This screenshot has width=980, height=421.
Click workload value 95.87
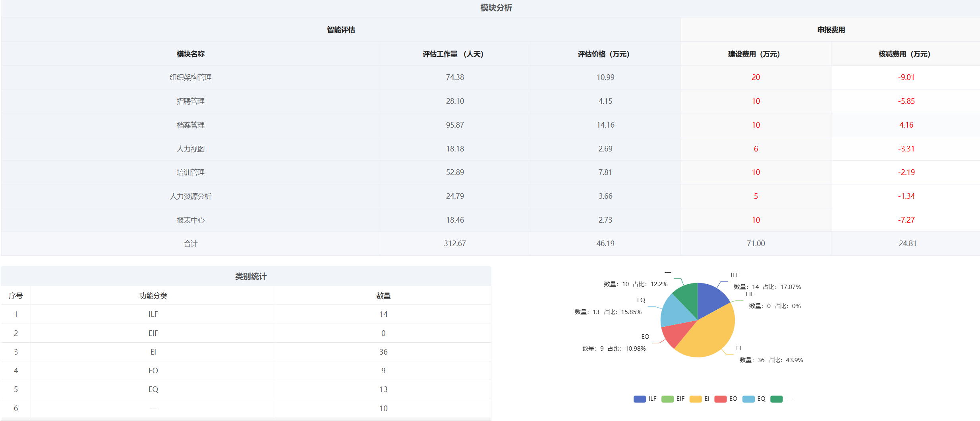455,125
